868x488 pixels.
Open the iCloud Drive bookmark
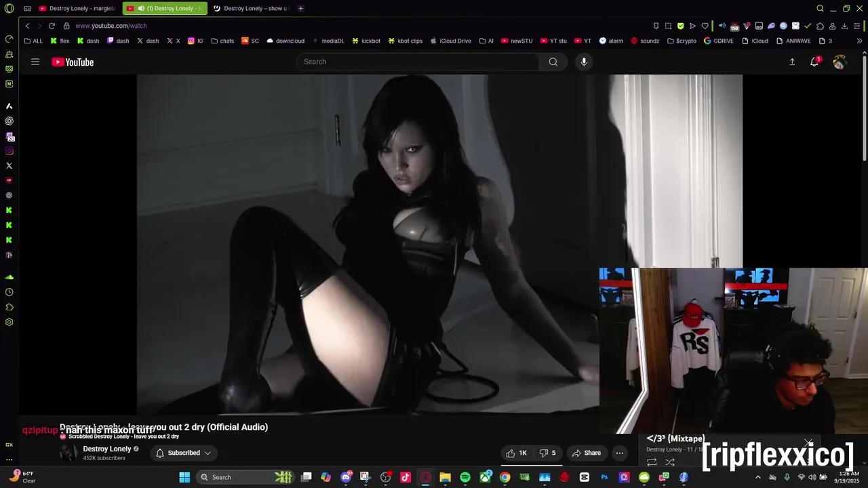(451, 41)
